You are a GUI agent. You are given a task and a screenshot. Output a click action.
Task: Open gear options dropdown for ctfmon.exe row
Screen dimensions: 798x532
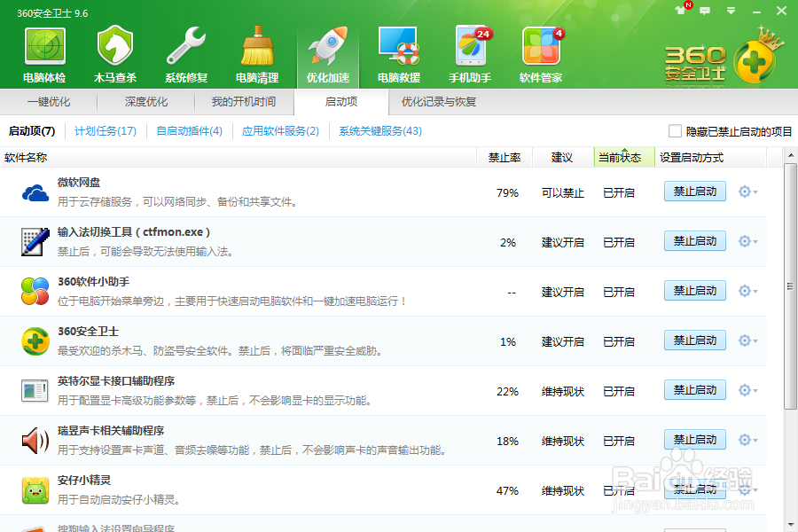coord(747,241)
